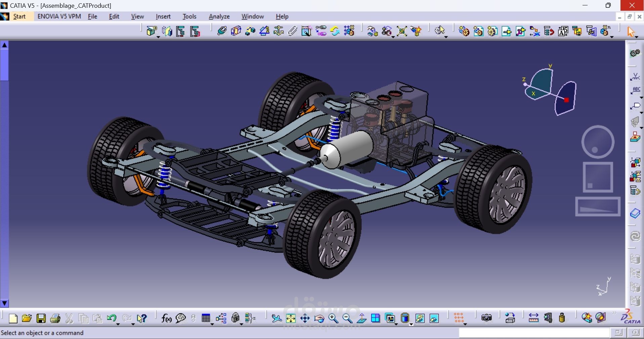Click the command input field in status bar

[x=534, y=333]
